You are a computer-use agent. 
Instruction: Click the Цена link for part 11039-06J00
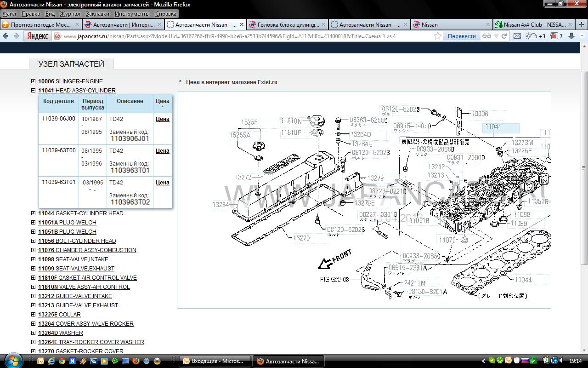click(x=162, y=119)
